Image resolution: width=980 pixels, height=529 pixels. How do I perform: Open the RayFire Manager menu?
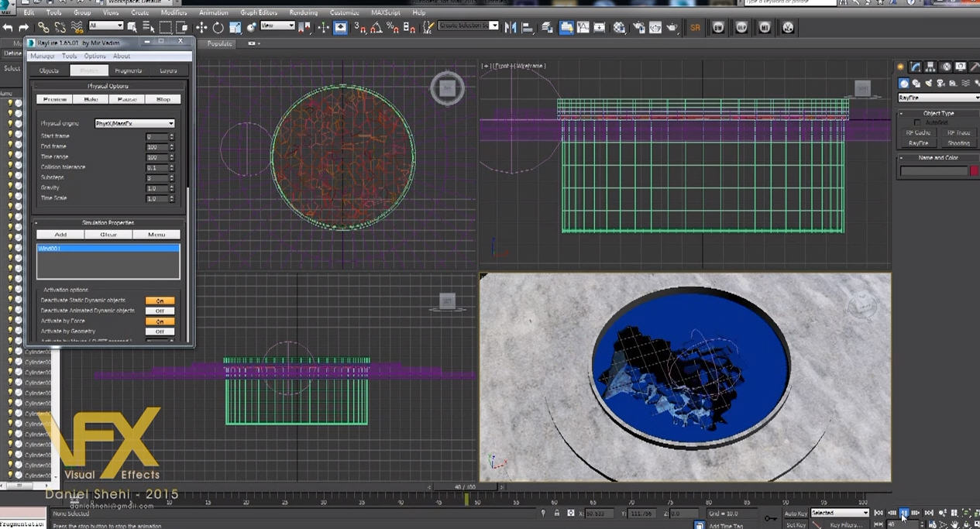click(x=43, y=56)
